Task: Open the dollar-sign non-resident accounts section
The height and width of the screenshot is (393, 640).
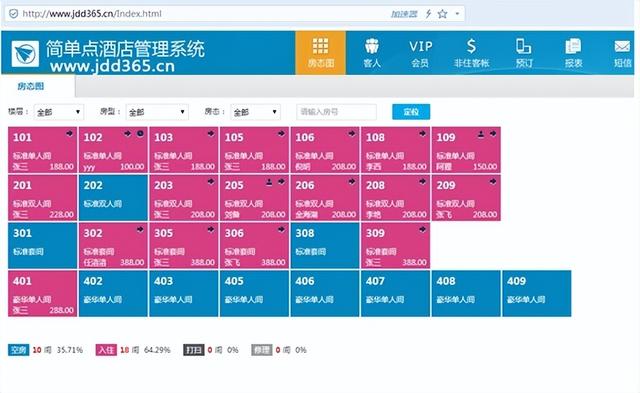Action: (471, 53)
